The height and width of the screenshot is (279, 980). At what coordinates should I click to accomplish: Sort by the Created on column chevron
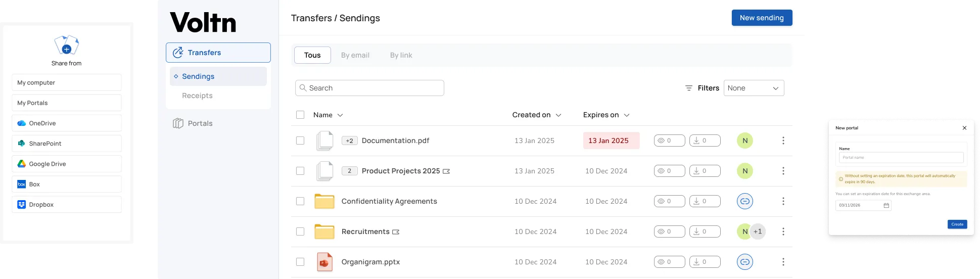pos(558,115)
